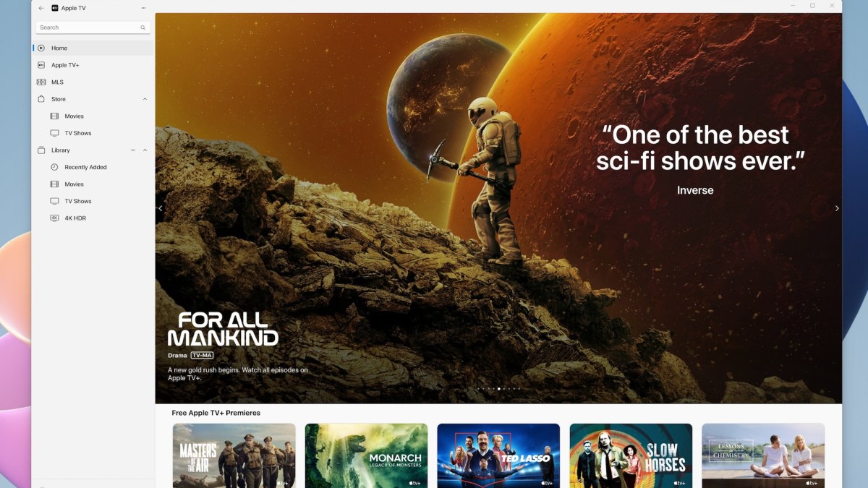Click Free Apple TV+ Premieres heading

pos(216,413)
